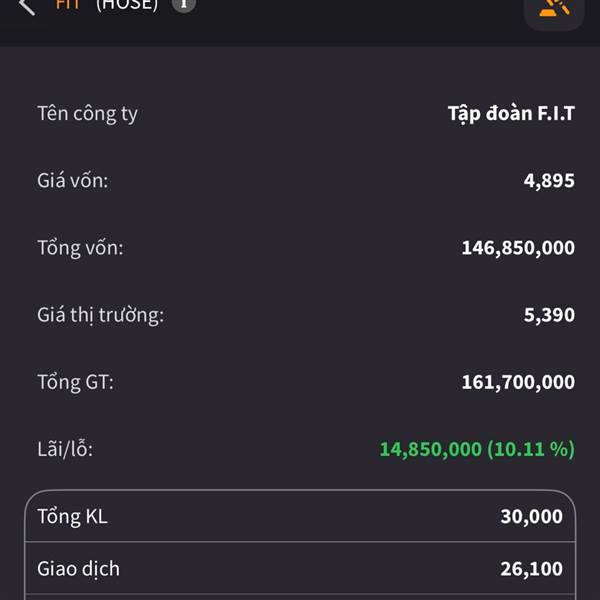
Task: Tap green profit 14,850,000 (10.11 %)
Action: [x=477, y=449]
